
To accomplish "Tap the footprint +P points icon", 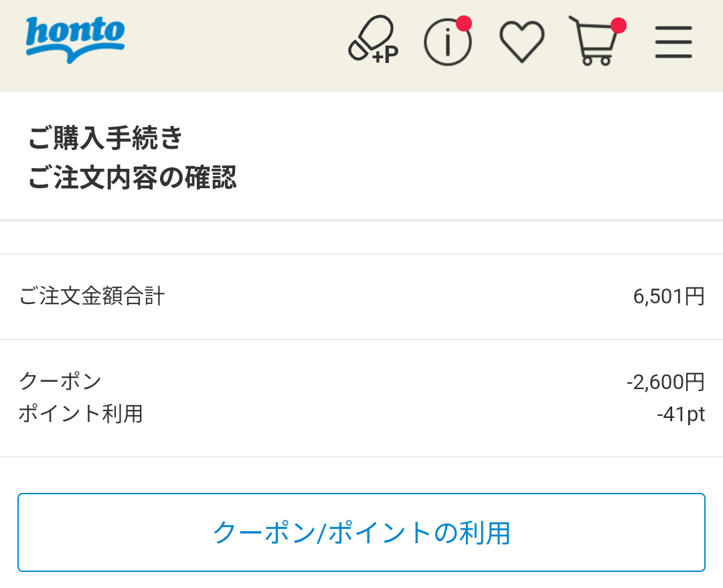I will [x=373, y=40].
